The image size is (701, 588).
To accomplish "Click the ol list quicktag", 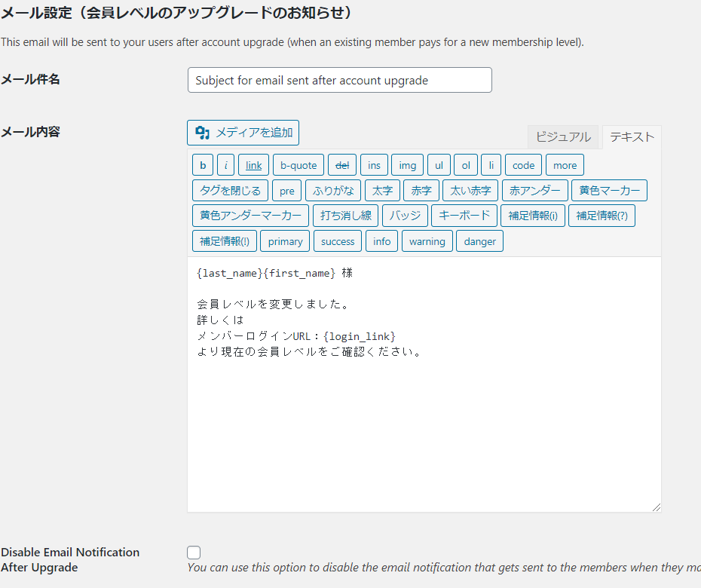I will coord(466,165).
